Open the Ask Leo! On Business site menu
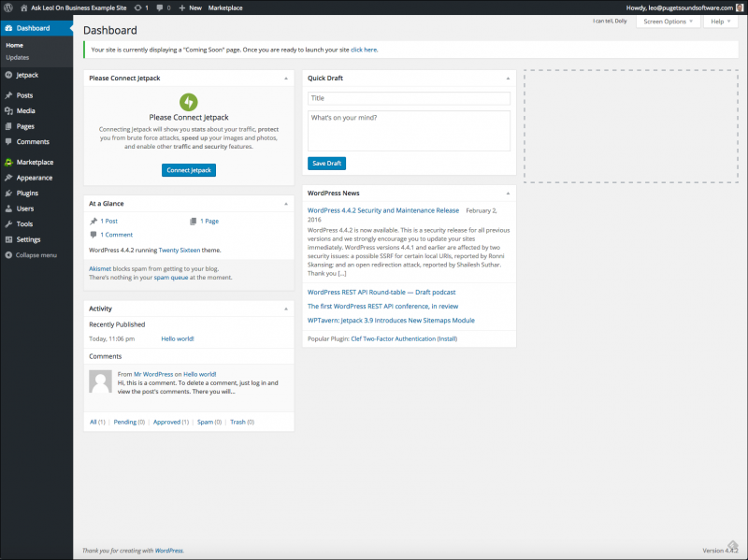 coord(74,7)
